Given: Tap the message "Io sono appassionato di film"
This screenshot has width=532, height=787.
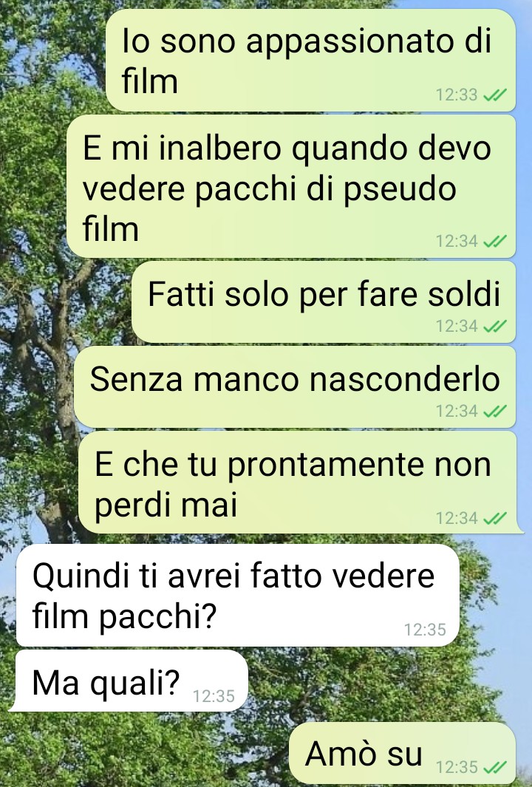Looking at the screenshot, I should coord(310,61).
